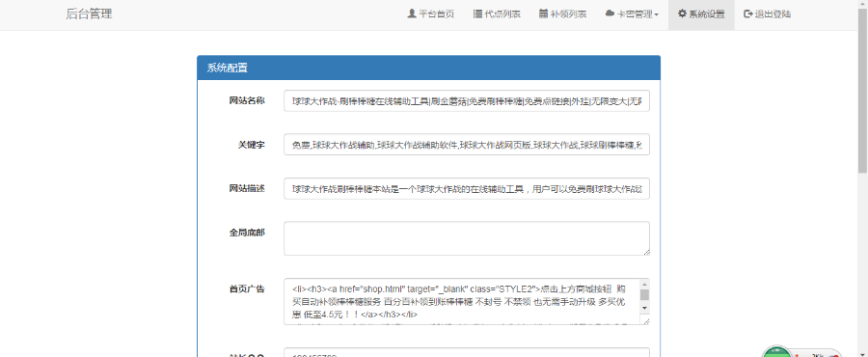Click the user icon beside 平台首页
This screenshot has height=357, width=868.
tap(411, 14)
